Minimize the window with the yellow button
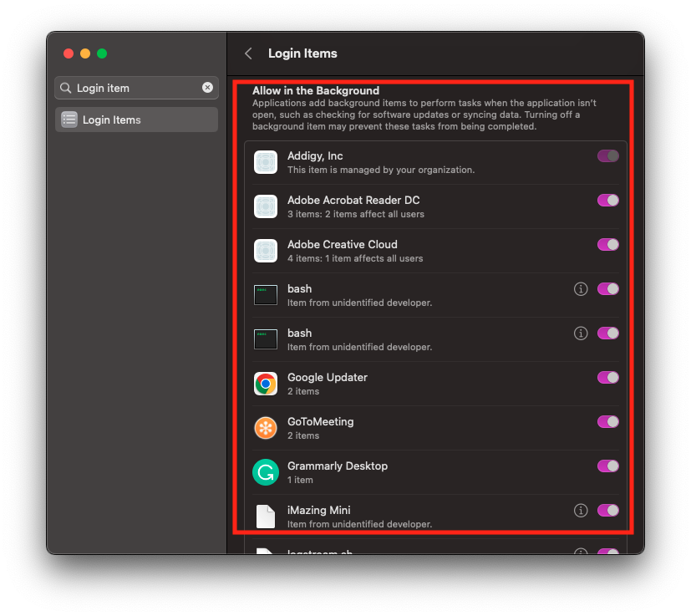The width and height of the screenshot is (691, 616). pos(85,53)
